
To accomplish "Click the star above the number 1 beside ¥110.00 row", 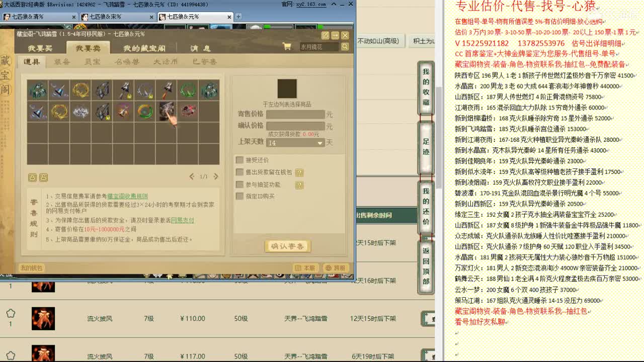I will pos(11,314).
